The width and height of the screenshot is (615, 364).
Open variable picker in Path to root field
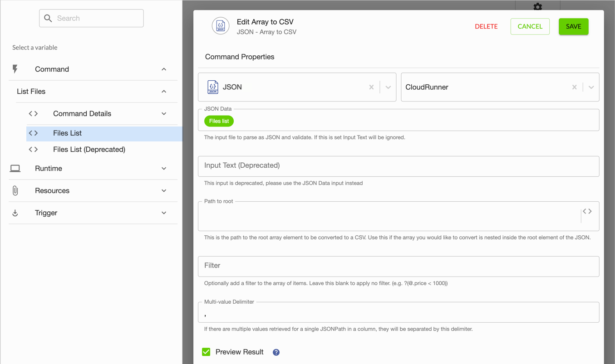[x=587, y=211]
